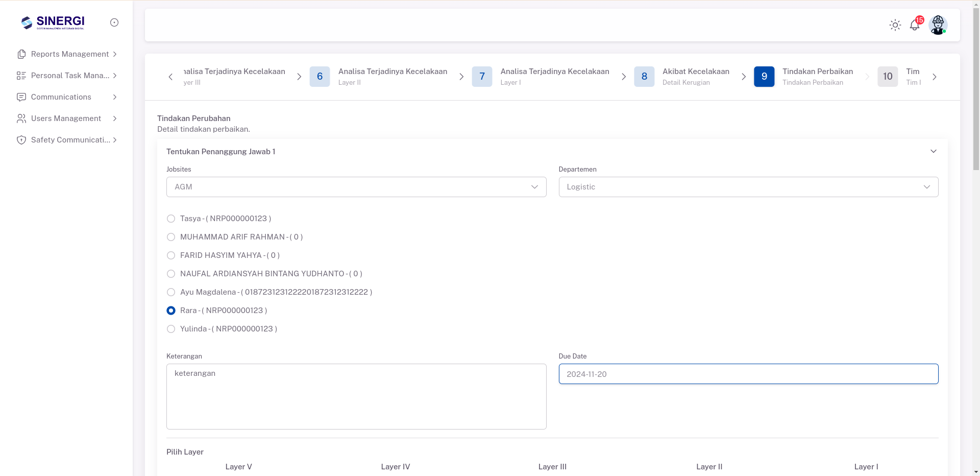
Task: Go to previous steps with left arrow
Action: point(170,77)
